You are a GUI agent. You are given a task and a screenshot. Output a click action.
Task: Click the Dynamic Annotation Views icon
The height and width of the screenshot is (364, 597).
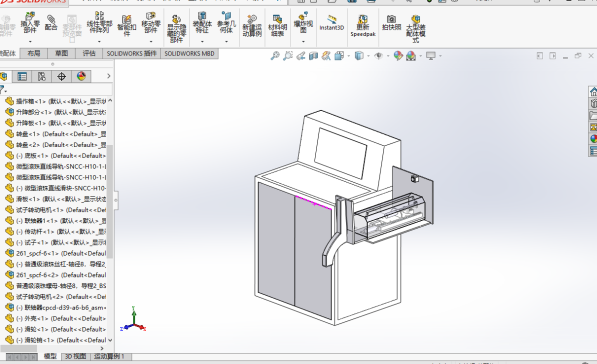pos(326,56)
